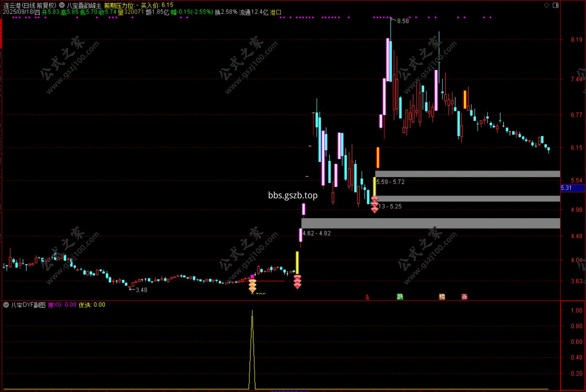Click the 买入价: 6.15 label

coord(157,5)
